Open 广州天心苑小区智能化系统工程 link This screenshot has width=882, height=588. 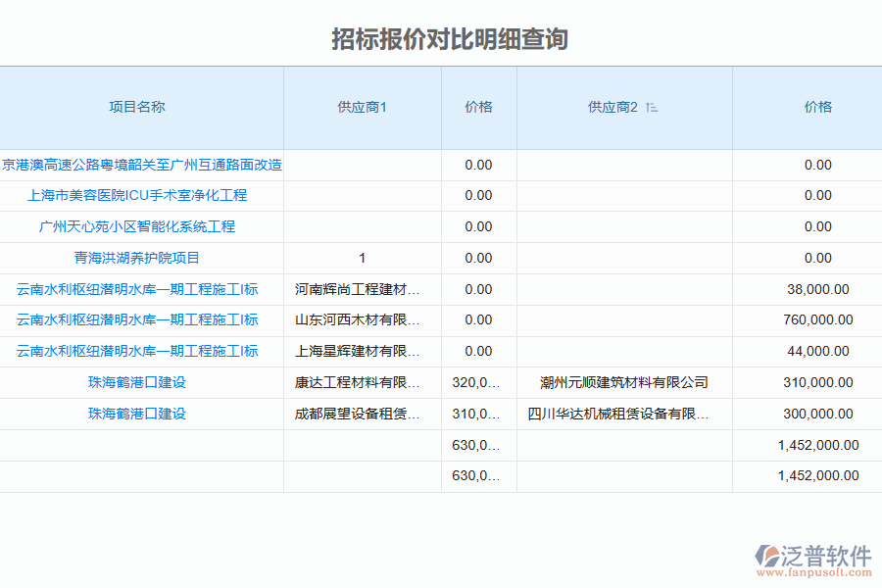(141, 225)
